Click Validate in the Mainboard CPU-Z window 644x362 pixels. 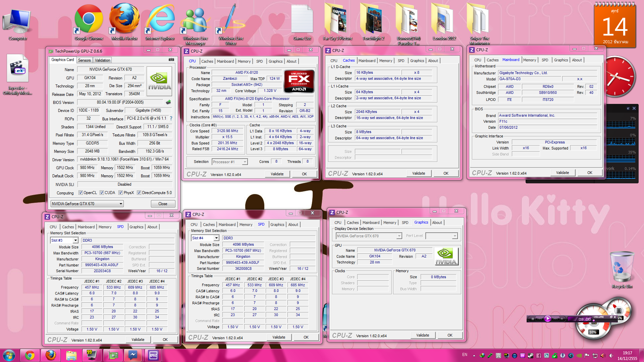562,173
